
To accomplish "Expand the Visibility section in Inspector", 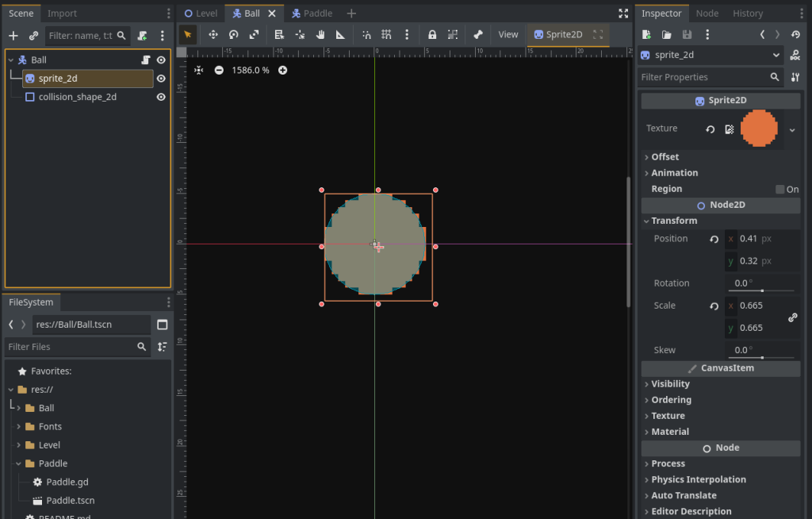I will point(670,384).
